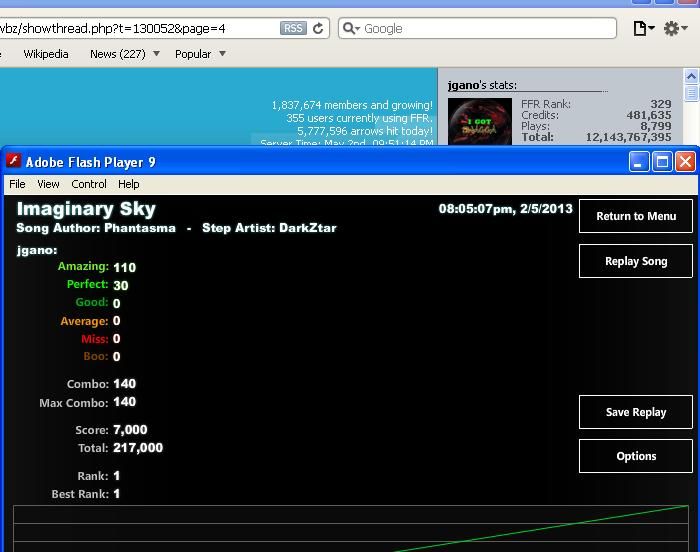Click the RSS feed button
The image size is (700, 552).
coord(293,29)
